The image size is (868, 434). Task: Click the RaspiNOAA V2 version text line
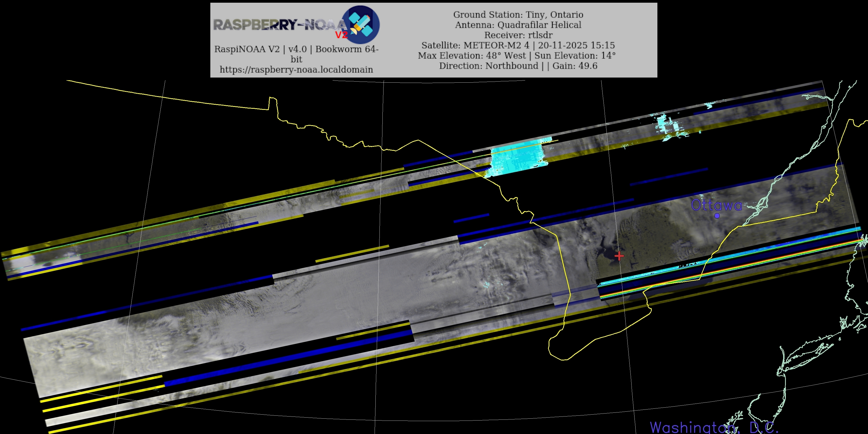(296, 49)
